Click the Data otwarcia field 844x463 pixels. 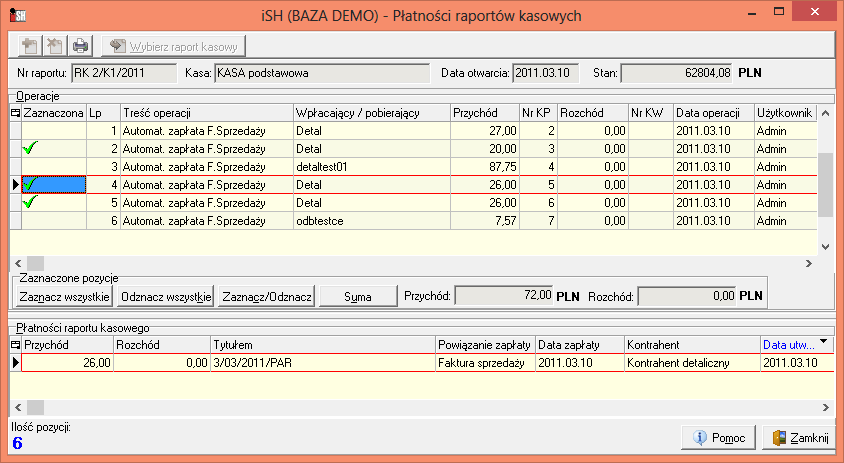[545, 73]
